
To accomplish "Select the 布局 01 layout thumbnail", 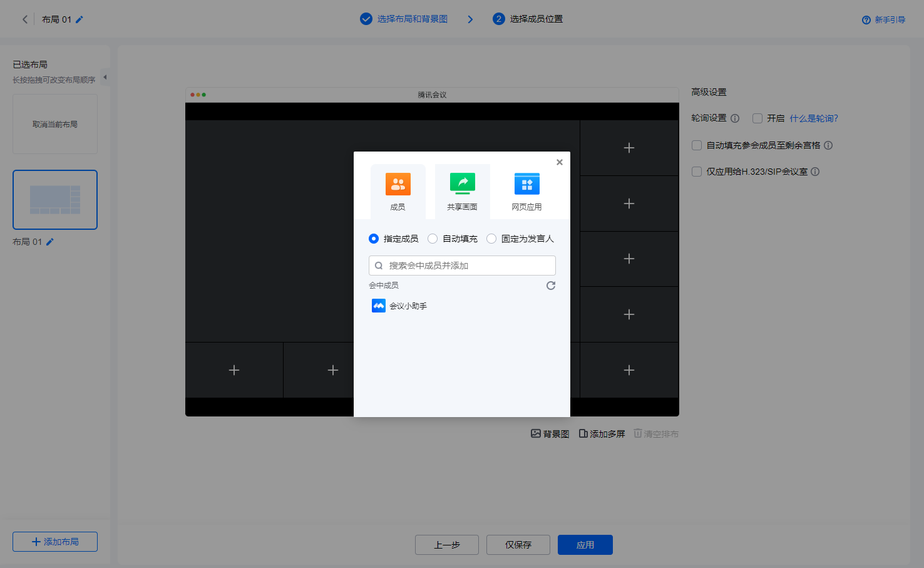I will click(55, 200).
